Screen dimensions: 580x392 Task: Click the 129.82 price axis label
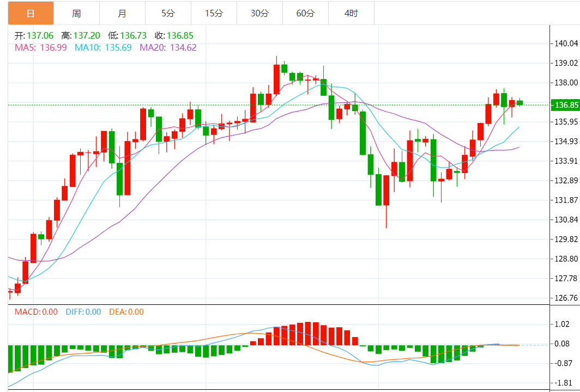[x=566, y=240]
